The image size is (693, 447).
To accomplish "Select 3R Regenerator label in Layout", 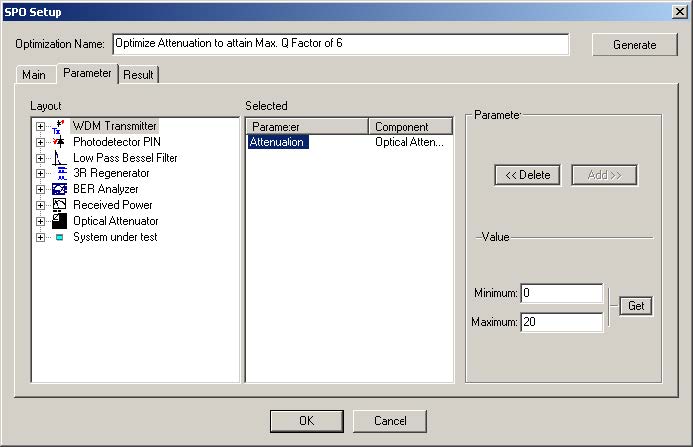I will click(111, 173).
